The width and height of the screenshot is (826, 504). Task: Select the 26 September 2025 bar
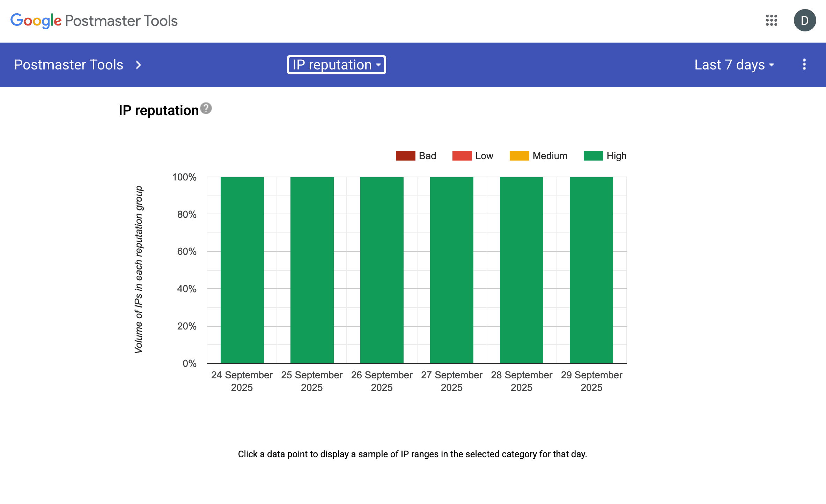[x=382, y=270]
